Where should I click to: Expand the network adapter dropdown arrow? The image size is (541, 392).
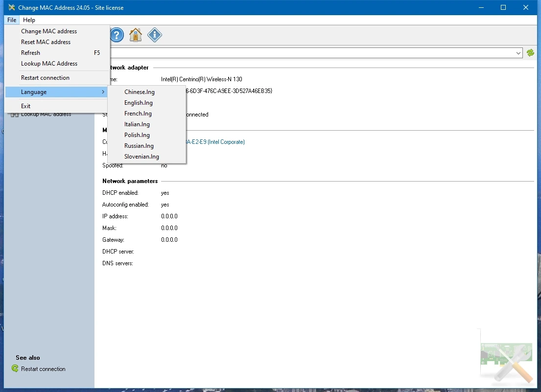[x=518, y=53]
